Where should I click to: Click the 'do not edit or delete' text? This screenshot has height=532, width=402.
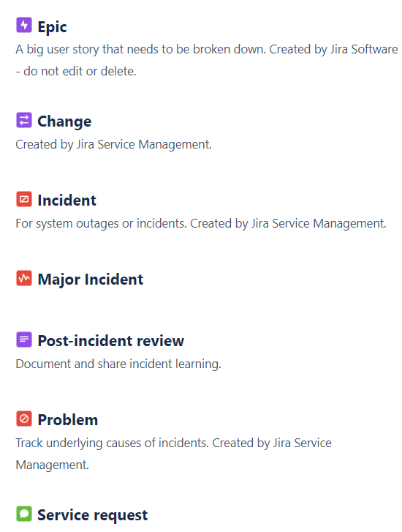[80, 71]
